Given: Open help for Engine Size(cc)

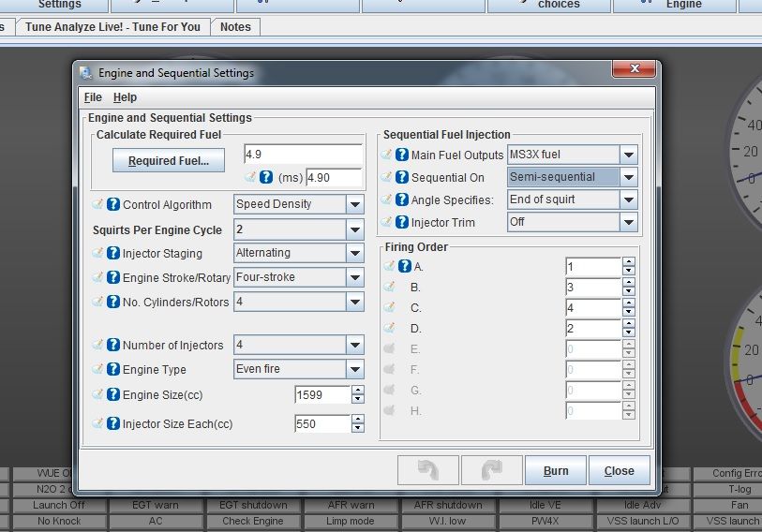Looking at the screenshot, I should [x=113, y=395].
